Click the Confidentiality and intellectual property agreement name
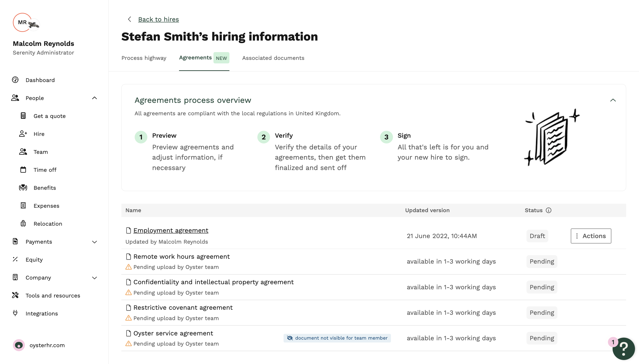Image resolution: width=639 pixels, height=364 pixels. (x=213, y=282)
